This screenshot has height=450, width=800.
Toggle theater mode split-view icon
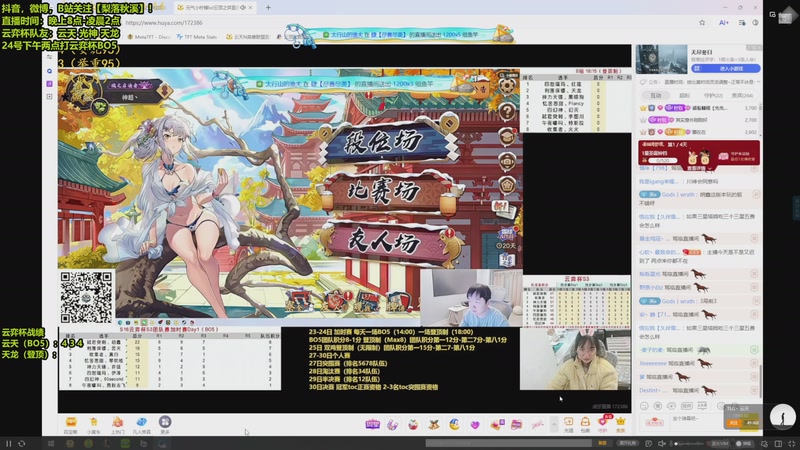tap(778, 443)
